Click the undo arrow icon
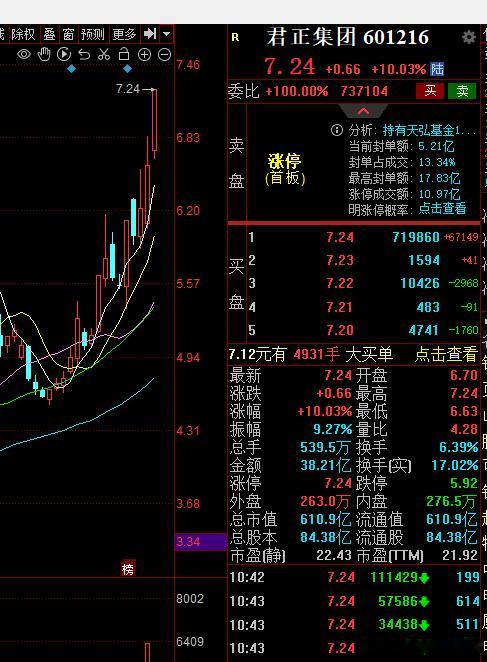 coord(84,54)
